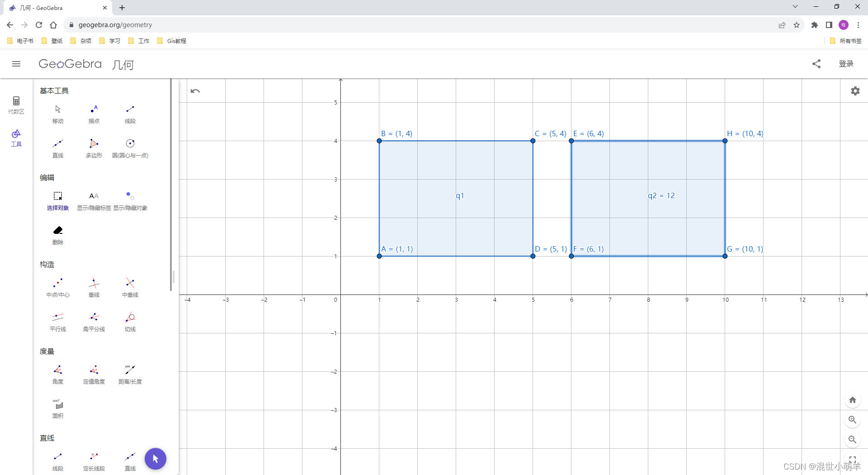Screen dimensions: 868x475
Task: Open the browser home page button
Action: coord(53,25)
